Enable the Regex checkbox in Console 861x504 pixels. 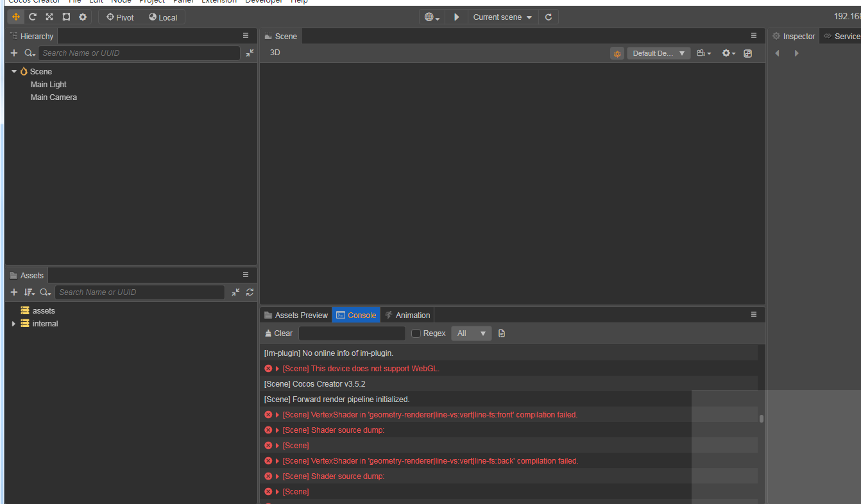pos(415,333)
